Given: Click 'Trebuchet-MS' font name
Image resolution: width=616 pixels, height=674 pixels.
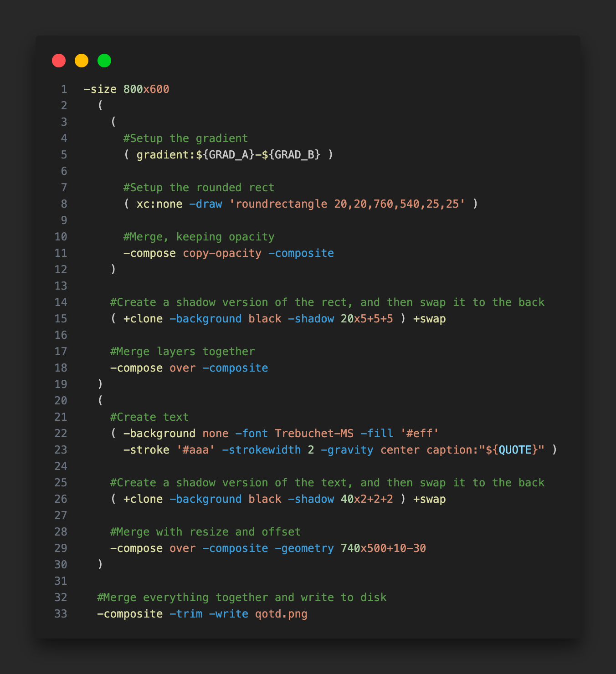Looking at the screenshot, I should point(314,434).
